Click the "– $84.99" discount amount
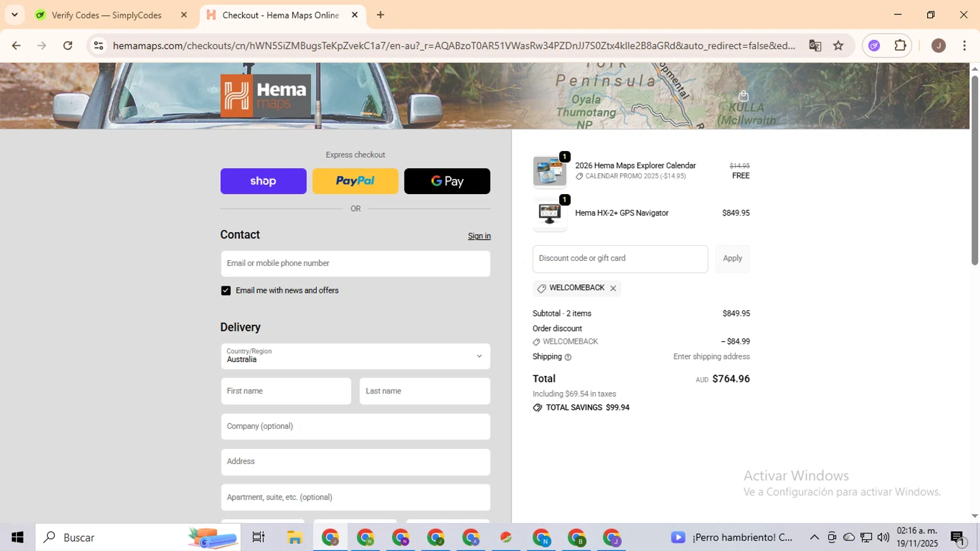 (736, 342)
